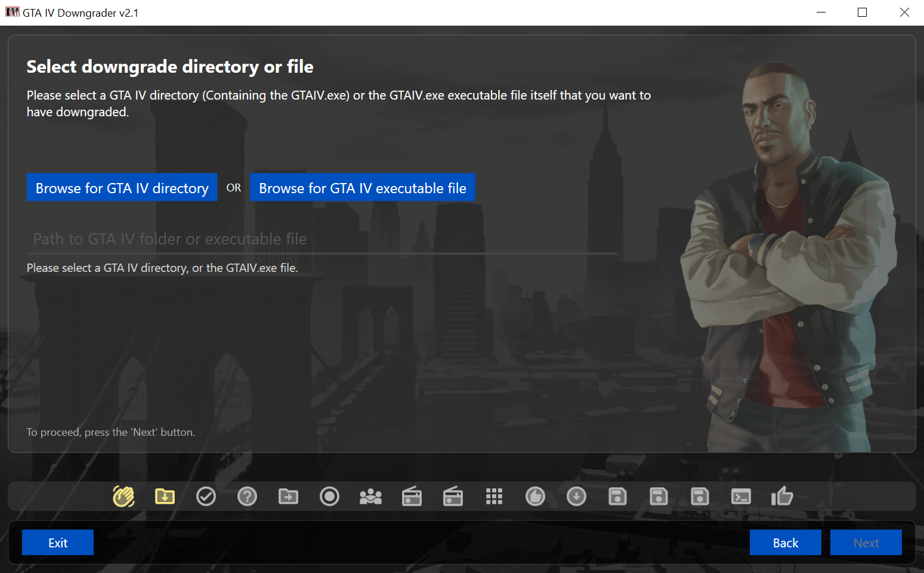Open the question mark circle step icon
The width and height of the screenshot is (924, 573).
point(247,496)
